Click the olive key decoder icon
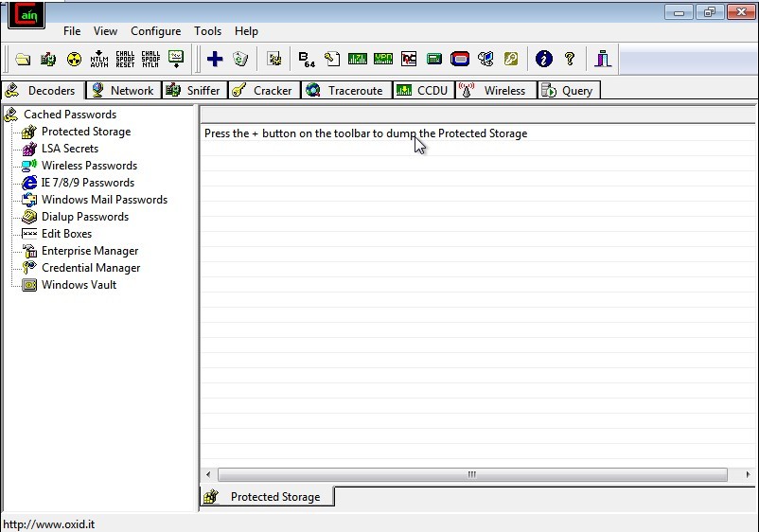The image size is (759, 532). tap(511, 59)
